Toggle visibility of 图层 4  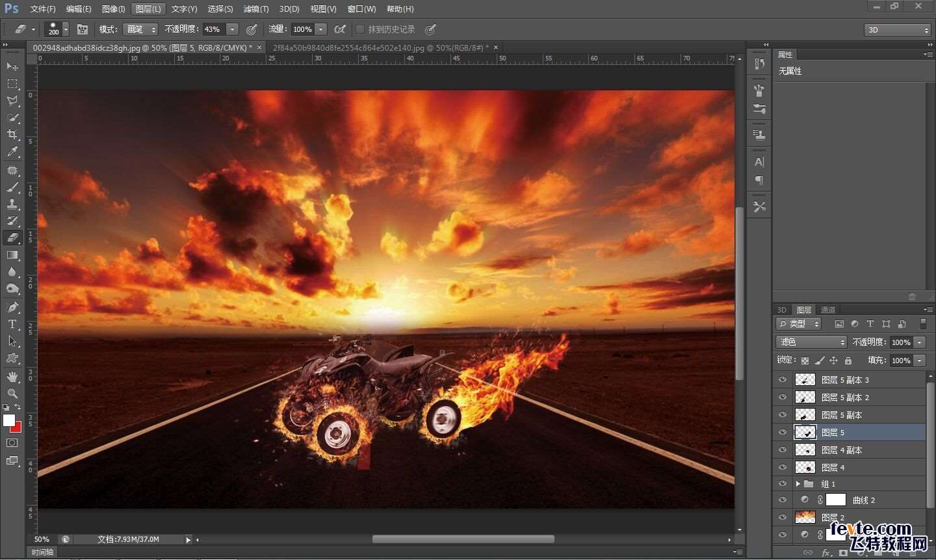tap(783, 468)
